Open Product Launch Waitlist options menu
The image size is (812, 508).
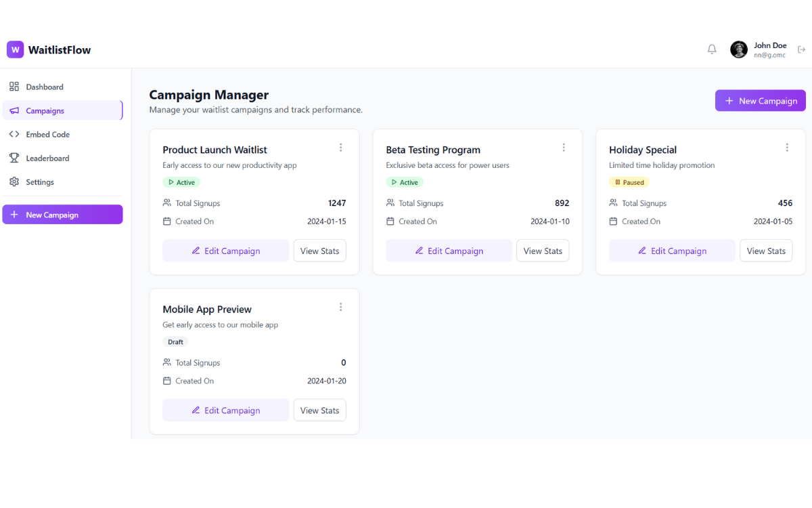coord(340,148)
